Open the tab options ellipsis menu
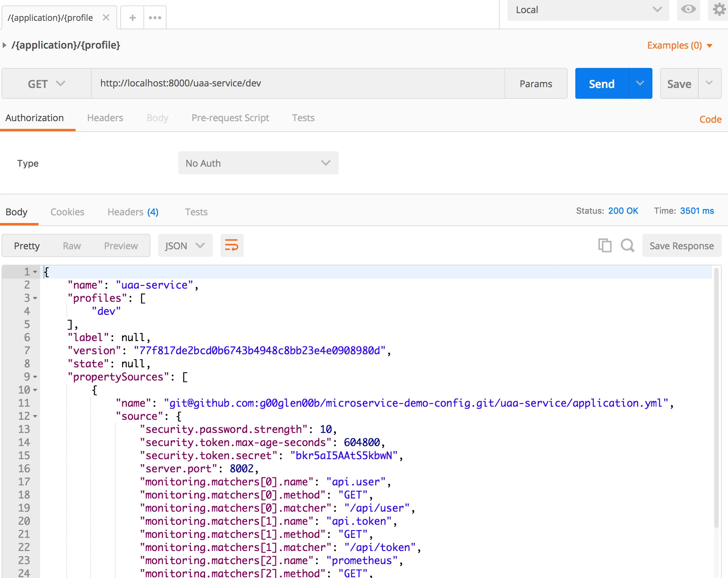The image size is (728, 578). click(x=155, y=18)
